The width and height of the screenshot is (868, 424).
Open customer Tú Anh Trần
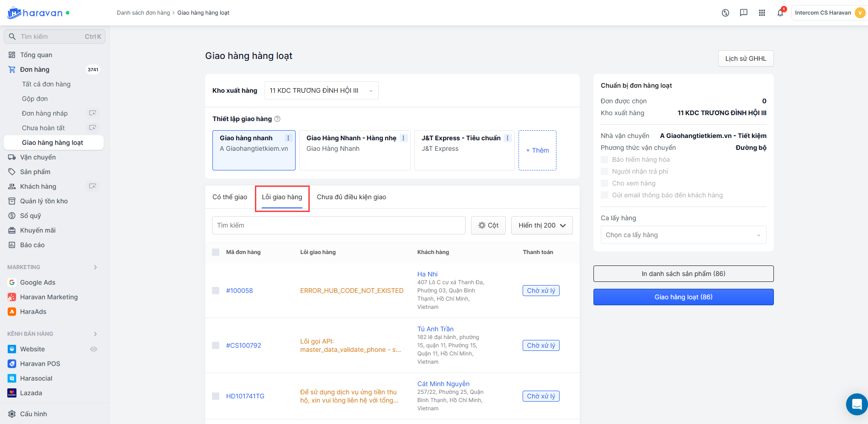click(435, 329)
